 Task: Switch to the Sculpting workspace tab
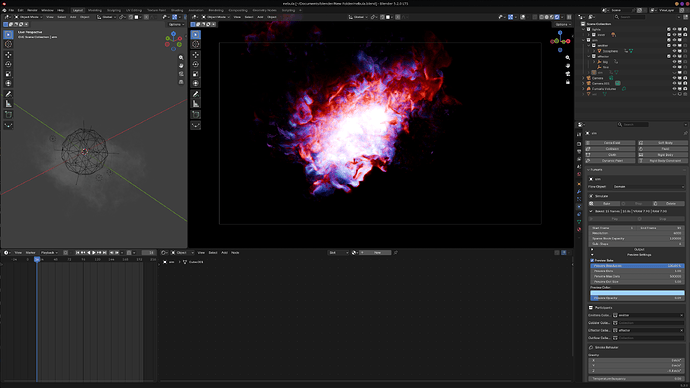114,10
